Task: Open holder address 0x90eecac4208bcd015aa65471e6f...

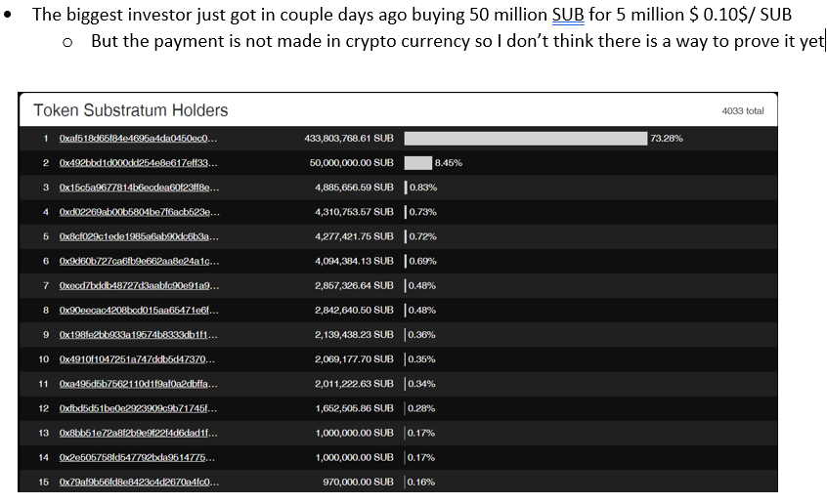Action: [x=139, y=310]
